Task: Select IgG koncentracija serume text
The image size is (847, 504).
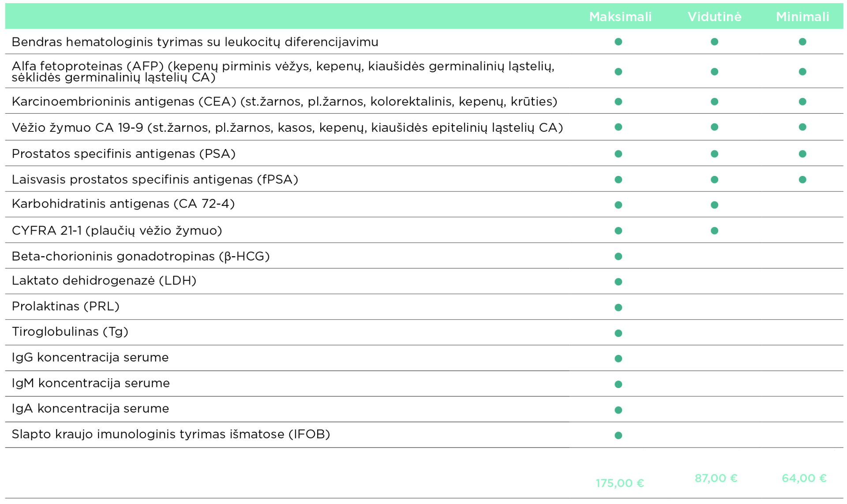Action: [x=90, y=357]
